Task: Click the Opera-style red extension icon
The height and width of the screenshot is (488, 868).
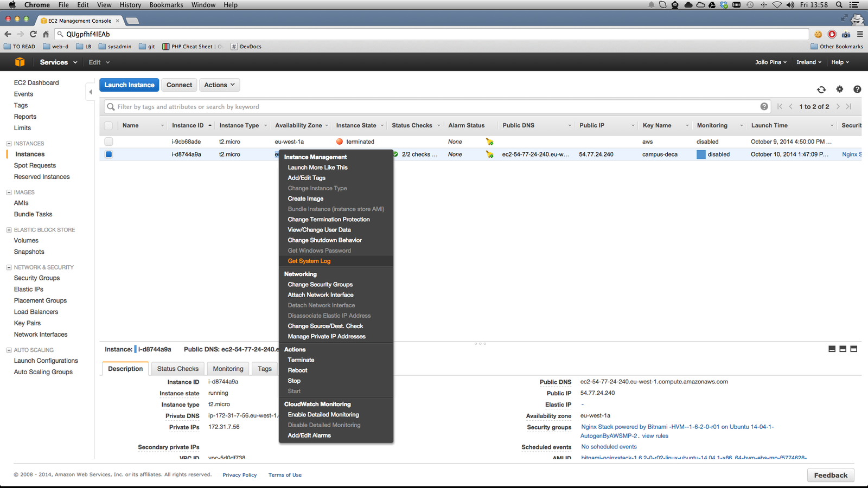Action: point(832,34)
